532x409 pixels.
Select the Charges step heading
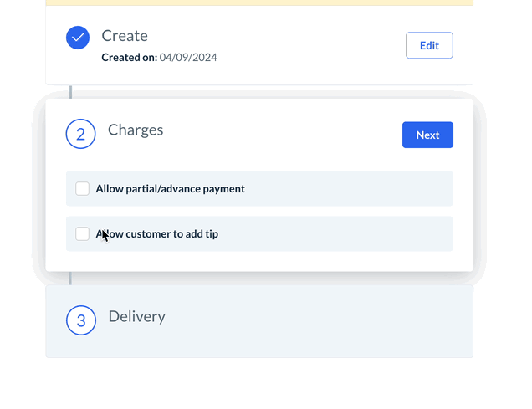(136, 130)
